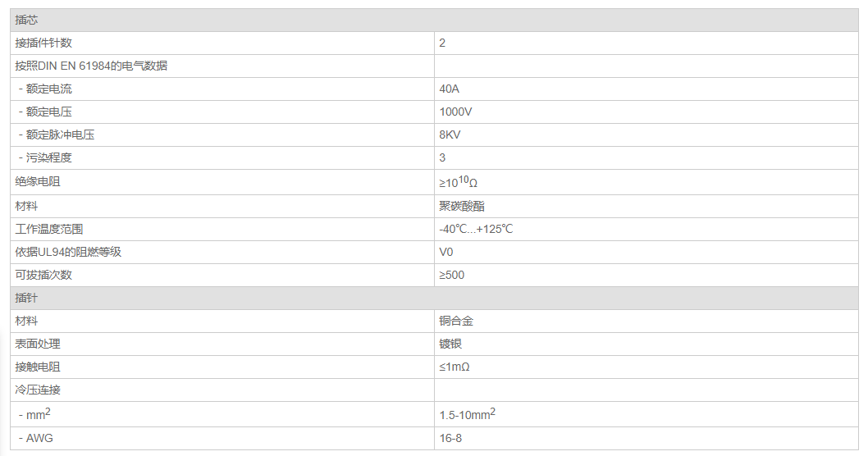Select the V0 flammability rating value
The width and height of the screenshot is (868, 456).
click(446, 252)
